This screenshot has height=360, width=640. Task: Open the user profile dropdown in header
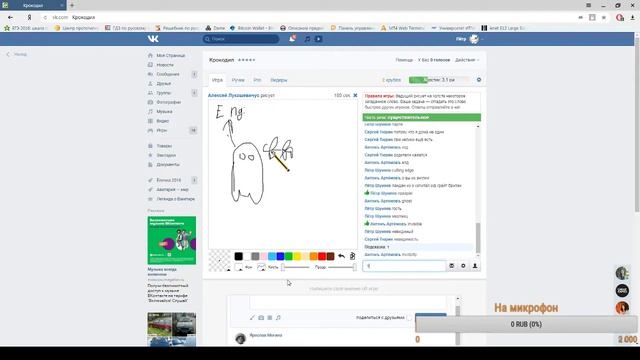(470, 39)
